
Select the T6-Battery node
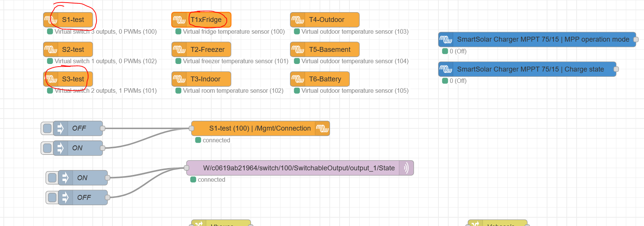[320, 79]
